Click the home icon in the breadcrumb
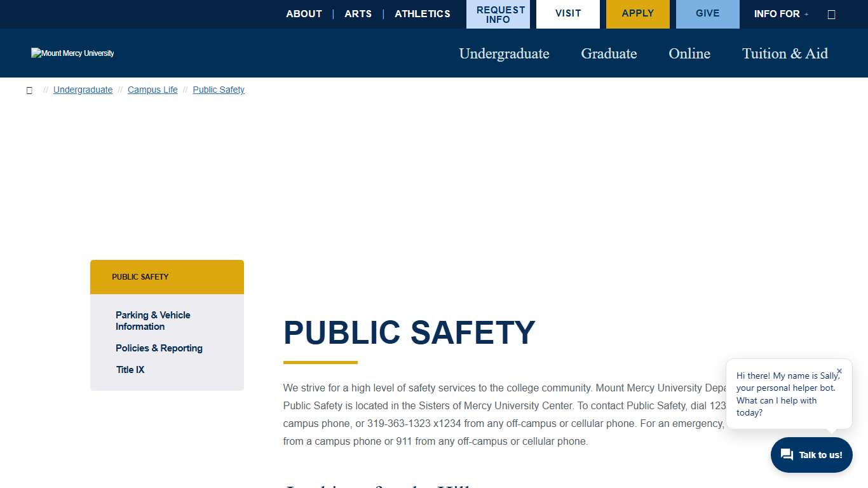Viewport: 868px width, 488px height. pyautogui.click(x=29, y=90)
